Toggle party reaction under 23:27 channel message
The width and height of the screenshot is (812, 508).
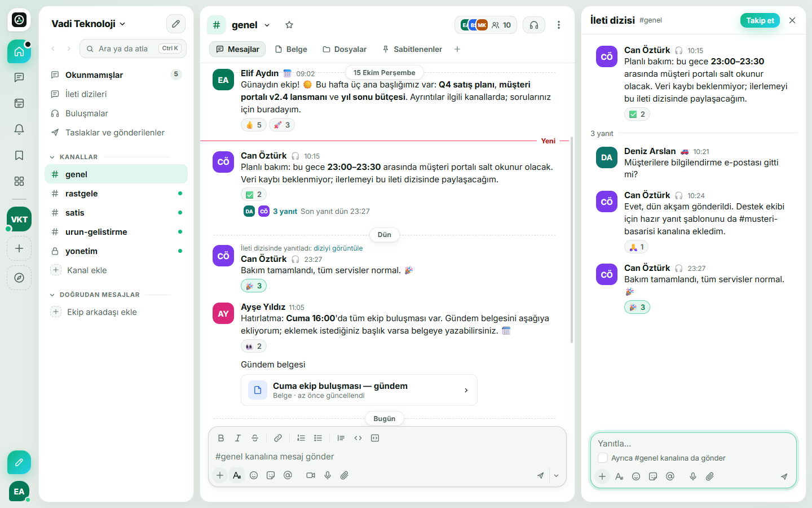tap(254, 286)
